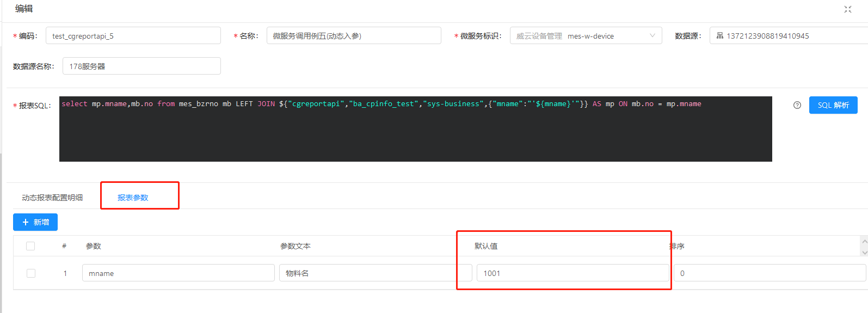Click the 默认值 column header
The height and width of the screenshot is (313, 868).
point(486,246)
